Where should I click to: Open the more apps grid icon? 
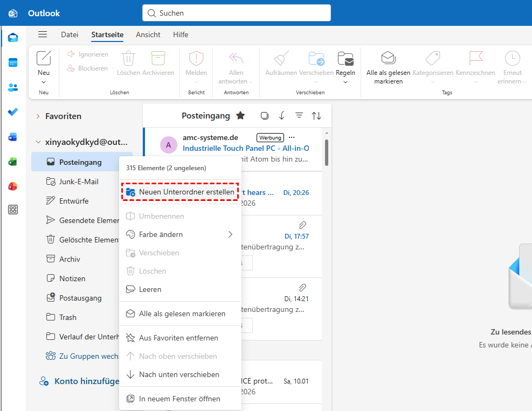point(13,210)
